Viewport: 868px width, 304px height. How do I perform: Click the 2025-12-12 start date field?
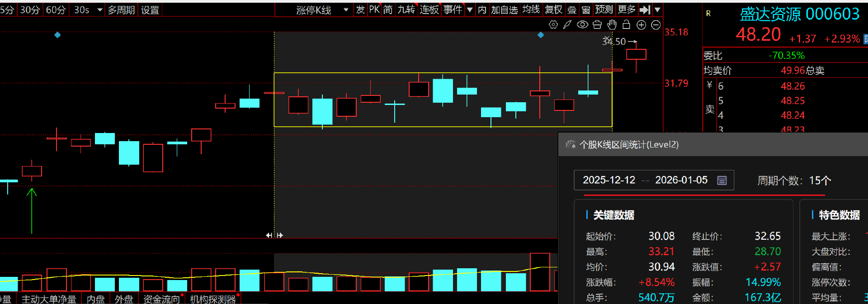tap(609, 180)
